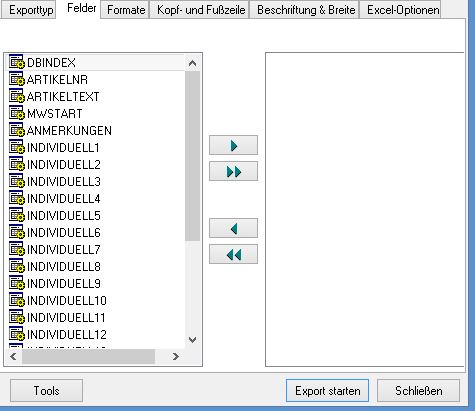Click the Export starten button
Screen dimensions: 475x411
(x=327, y=391)
